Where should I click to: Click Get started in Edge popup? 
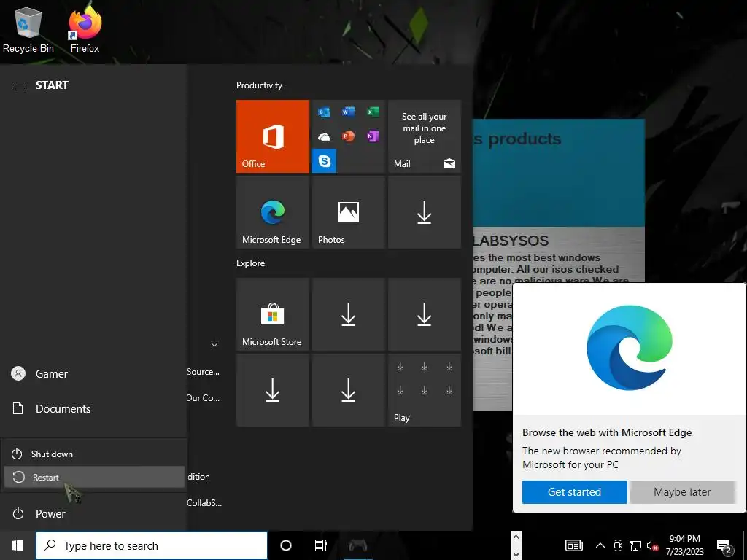pos(575,492)
